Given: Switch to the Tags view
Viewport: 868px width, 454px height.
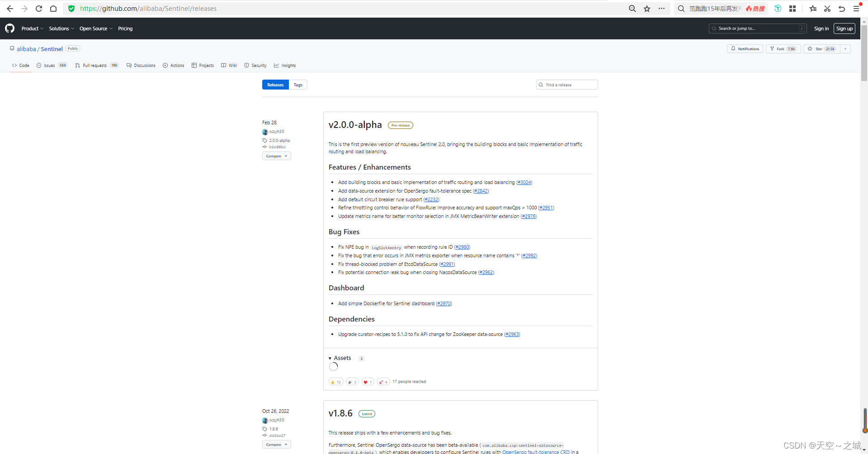Looking at the screenshot, I should (298, 85).
